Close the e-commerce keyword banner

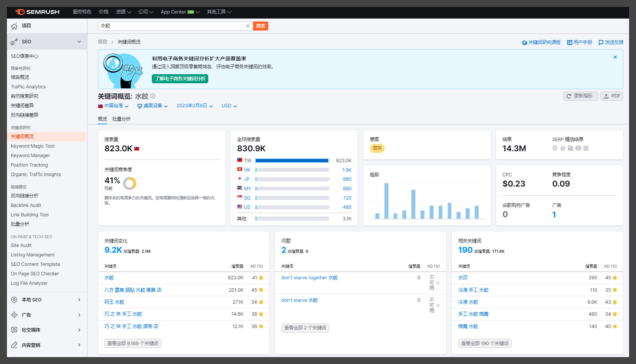click(x=615, y=57)
